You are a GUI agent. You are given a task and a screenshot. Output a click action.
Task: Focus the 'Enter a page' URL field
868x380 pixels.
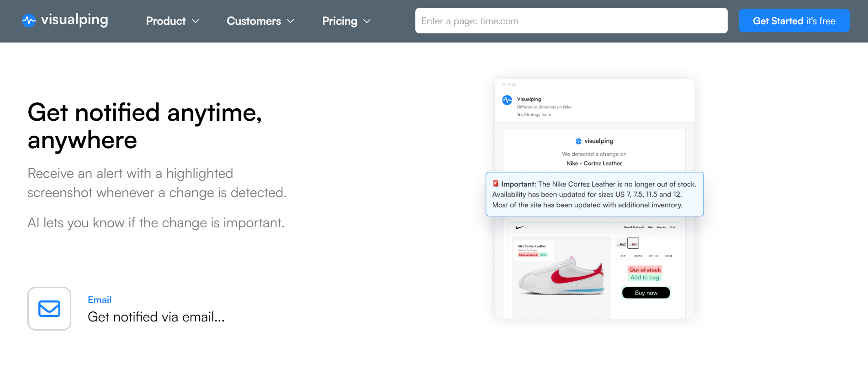click(x=571, y=21)
